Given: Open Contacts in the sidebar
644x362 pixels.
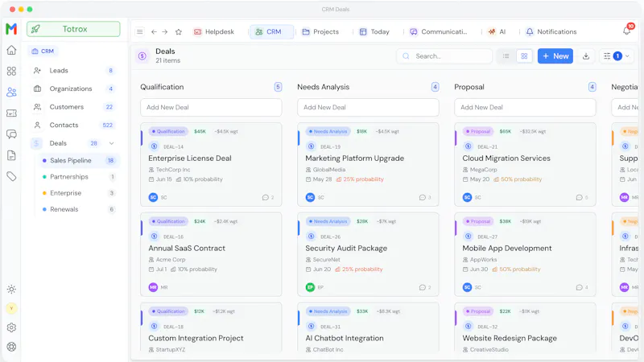Looking at the screenshot, I should coord(74,125).
